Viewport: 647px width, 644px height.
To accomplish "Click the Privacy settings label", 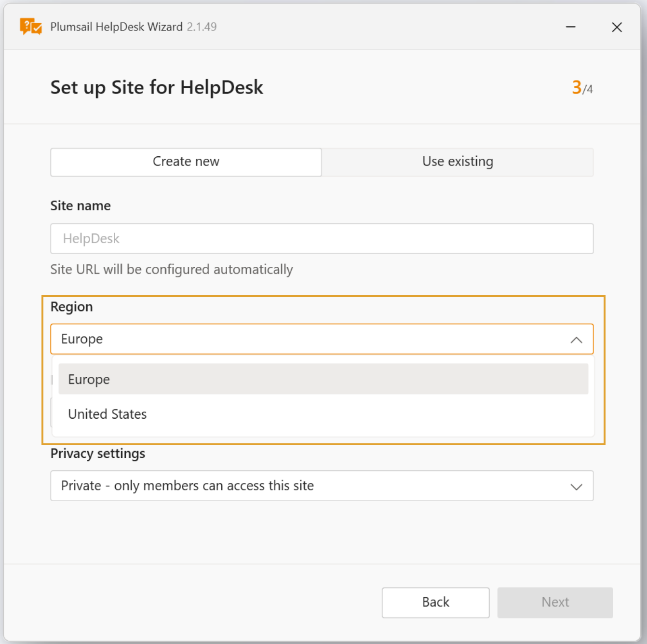I will coord(98,453).
